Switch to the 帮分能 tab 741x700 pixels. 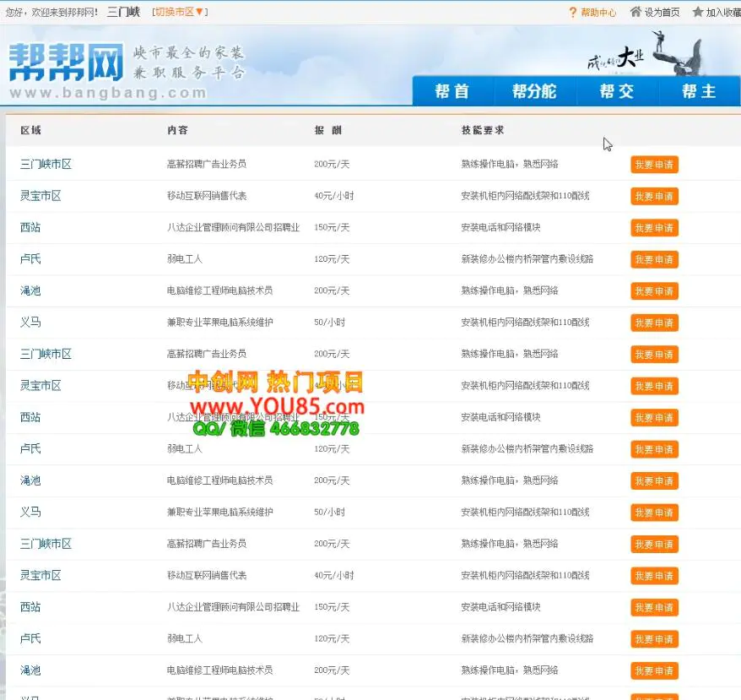533,91
